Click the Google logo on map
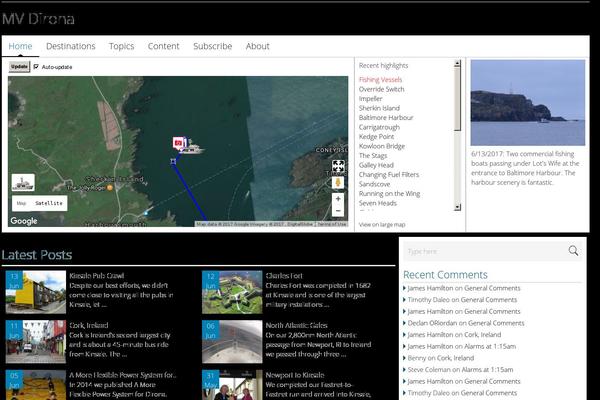This screenshot has width=600, height=400. click(24, 221)
